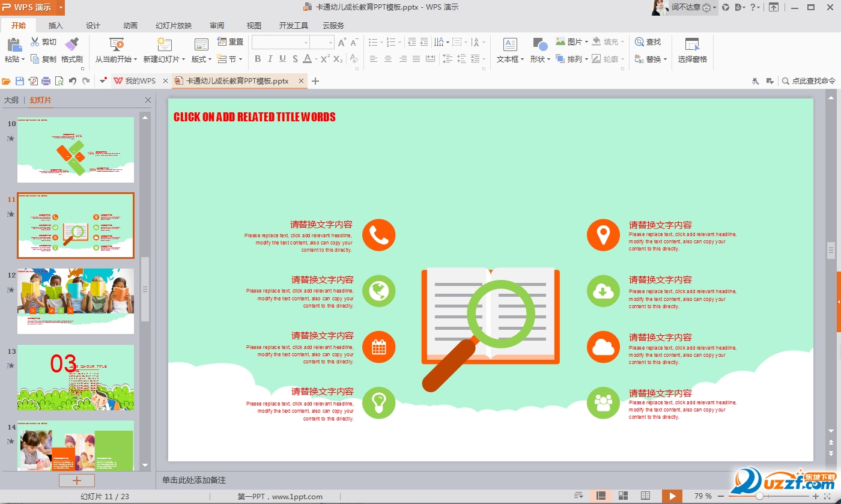Viewport: 841px width, 504px height.
Task: Click the Copy (复制) button
Action: click(x=43, y=59)
